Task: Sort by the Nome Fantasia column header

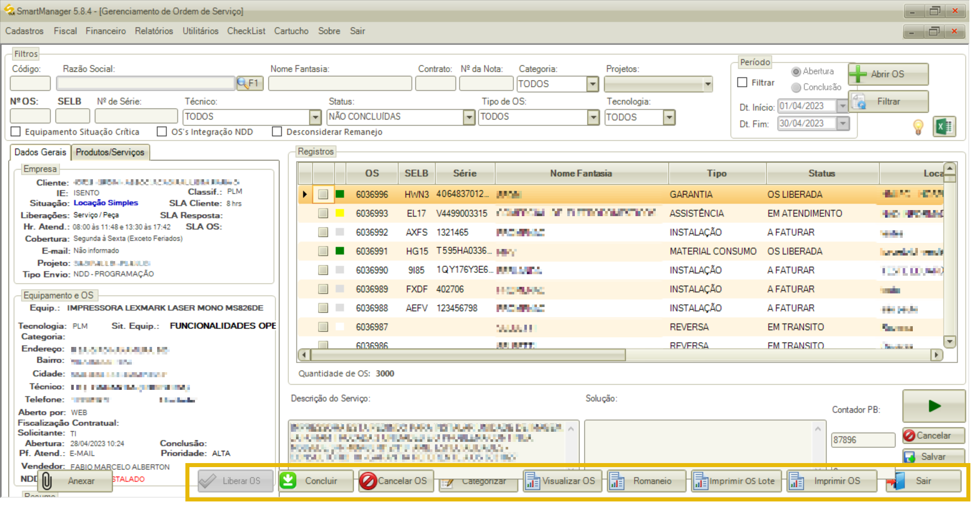Action: coord(581,174)
